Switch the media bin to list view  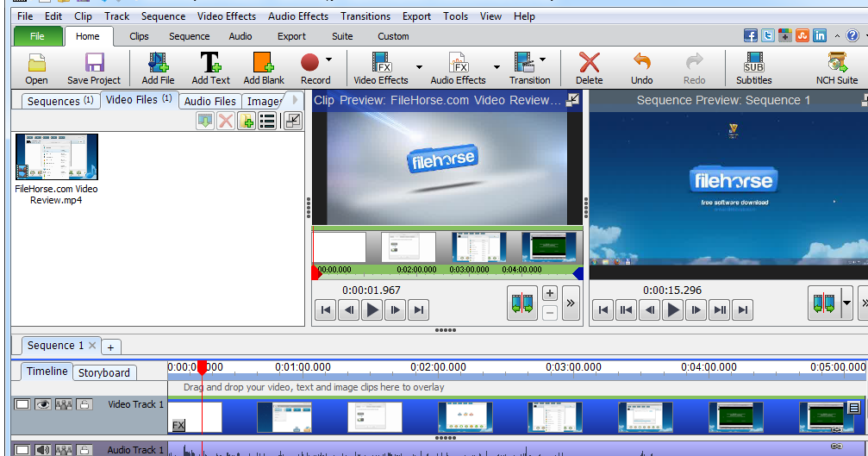coord(267,121)
